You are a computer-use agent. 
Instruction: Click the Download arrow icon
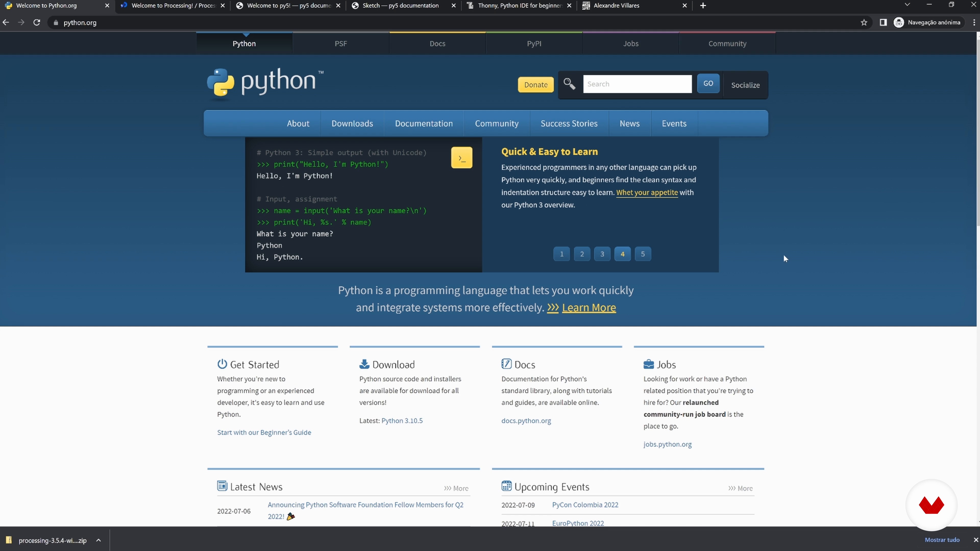[x=364, y=364]
